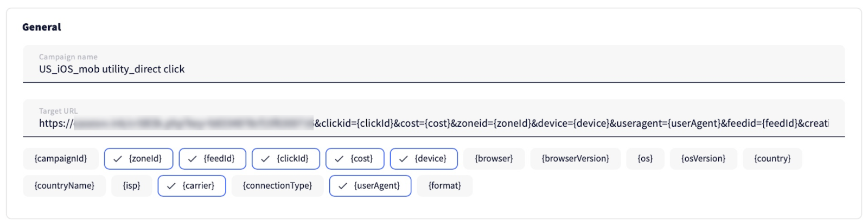The height and width of the screenshot is (224, 868).
Task: Select the {format} macro chip
Action: [444, 186]
